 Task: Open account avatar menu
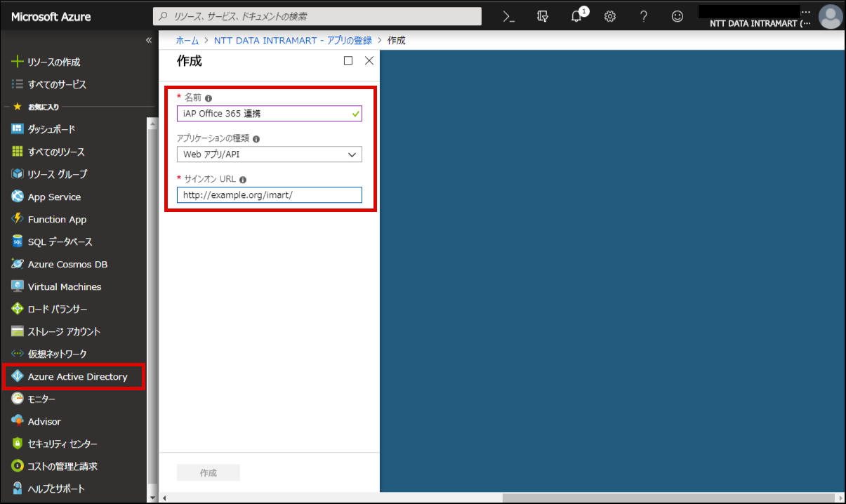point(831,16)
